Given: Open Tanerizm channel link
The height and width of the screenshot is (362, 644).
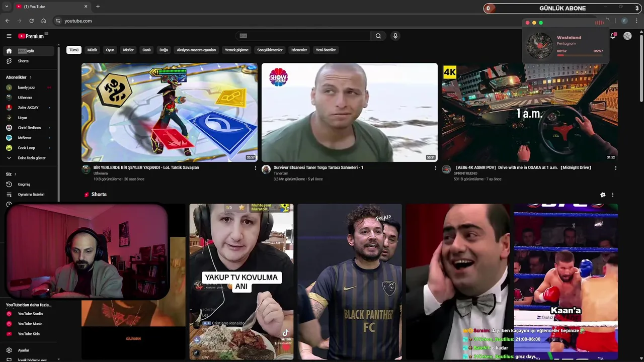Looking at the screenshot, I should pyautogui.click(x=281, y=173).
